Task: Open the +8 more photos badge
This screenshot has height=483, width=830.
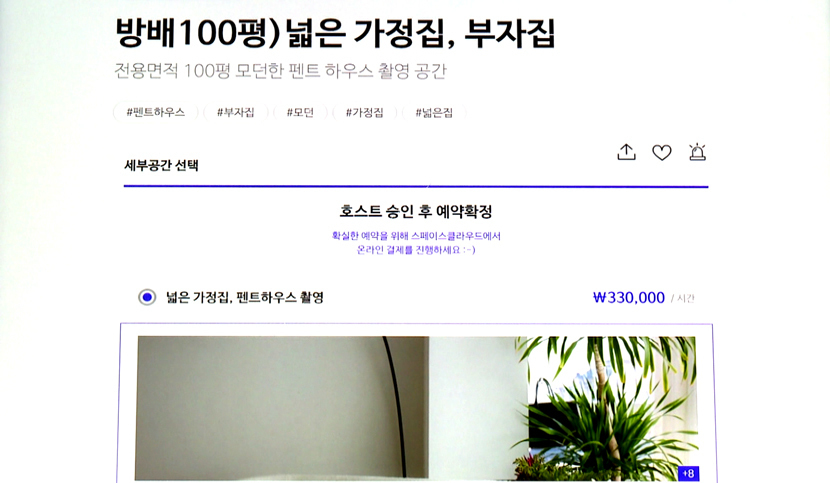Action: [688, 473]
